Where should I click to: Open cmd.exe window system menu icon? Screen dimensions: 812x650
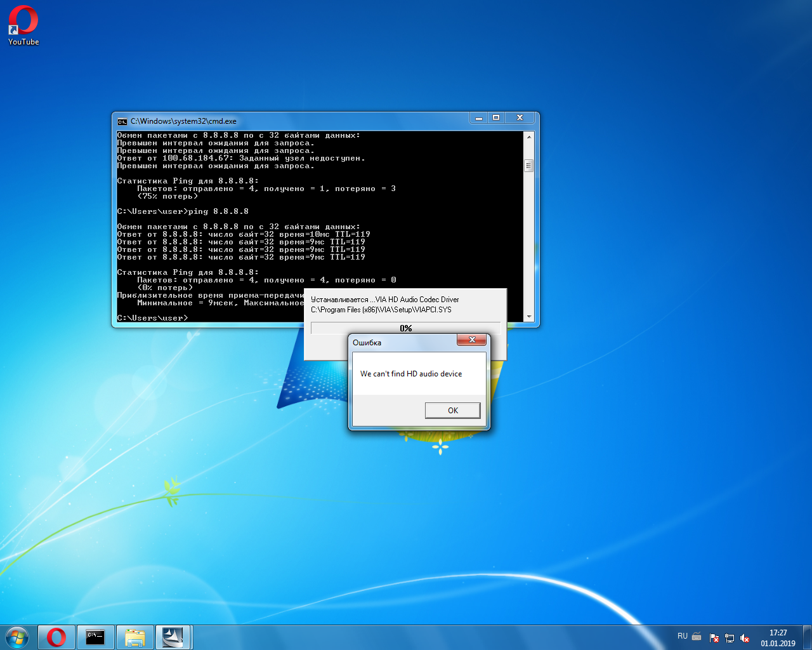point(122,121)
